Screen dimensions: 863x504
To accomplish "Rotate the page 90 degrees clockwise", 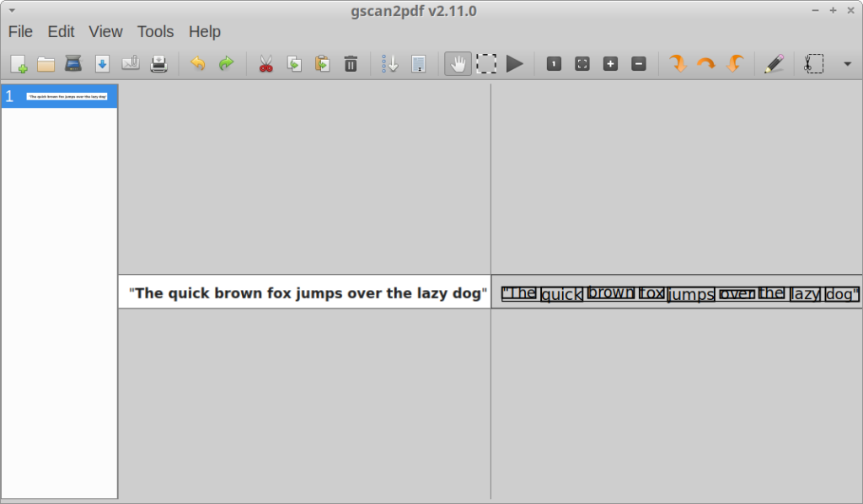I will click(678, 64).
